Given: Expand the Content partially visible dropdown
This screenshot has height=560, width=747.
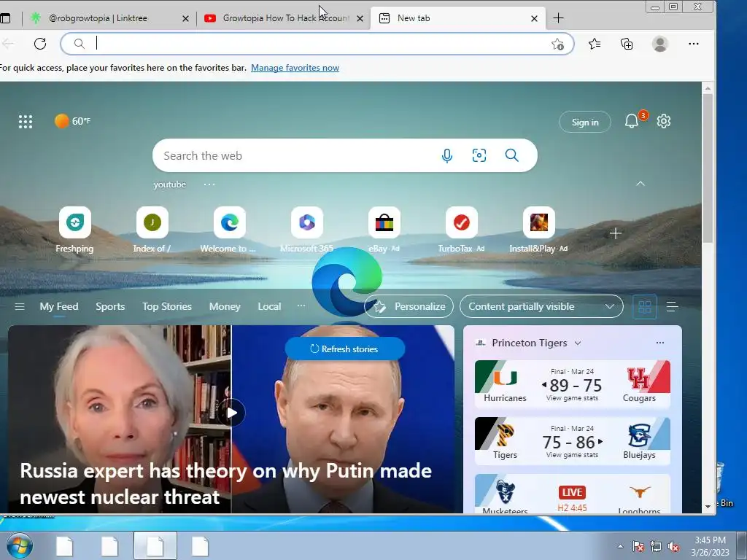Looking at the screenshot, I should click(x=542, y=307).
